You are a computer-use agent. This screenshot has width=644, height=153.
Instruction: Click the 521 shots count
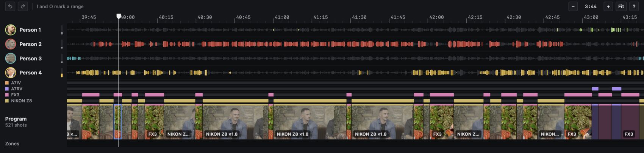tap(16, 125)
